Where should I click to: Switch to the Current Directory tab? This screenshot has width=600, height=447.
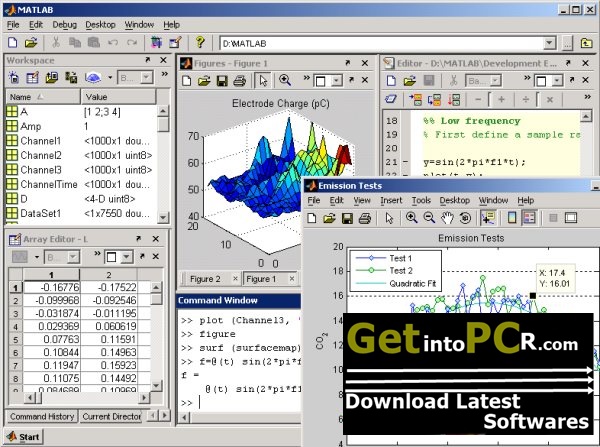[x=111, y=416]
